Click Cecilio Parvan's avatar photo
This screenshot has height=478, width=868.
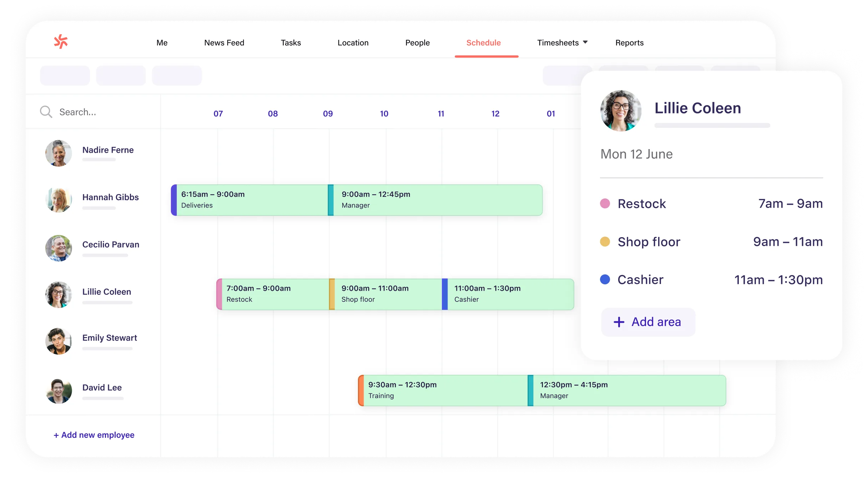[59, 248]
